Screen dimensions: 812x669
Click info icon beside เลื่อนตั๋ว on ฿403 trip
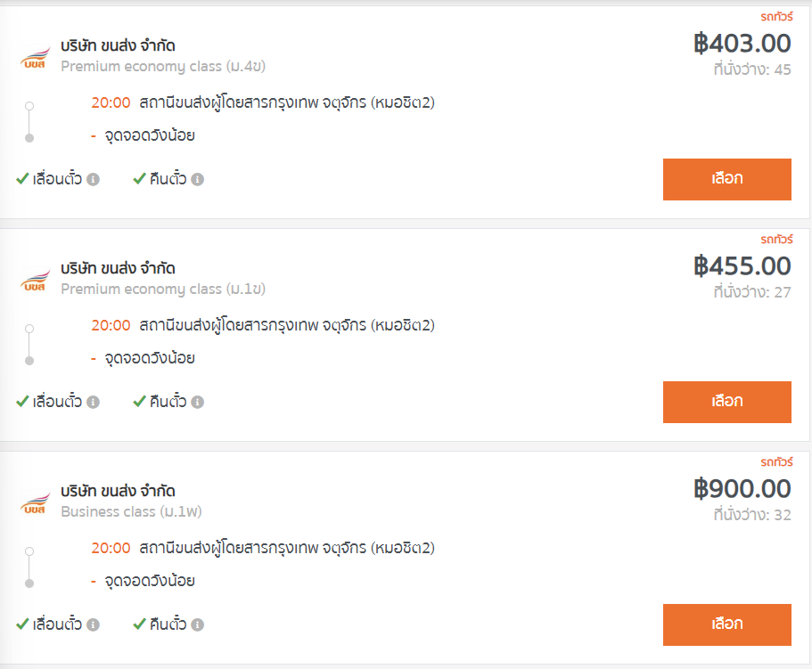(94, 179)
